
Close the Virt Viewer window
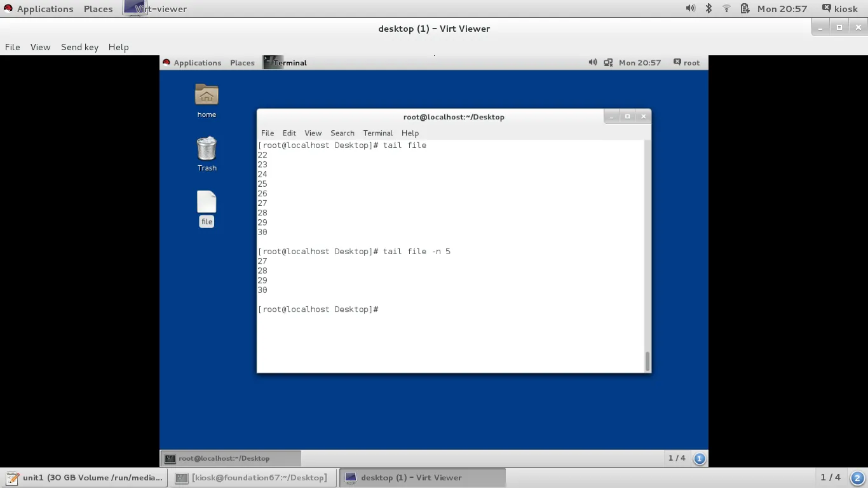tap(858, 27)
